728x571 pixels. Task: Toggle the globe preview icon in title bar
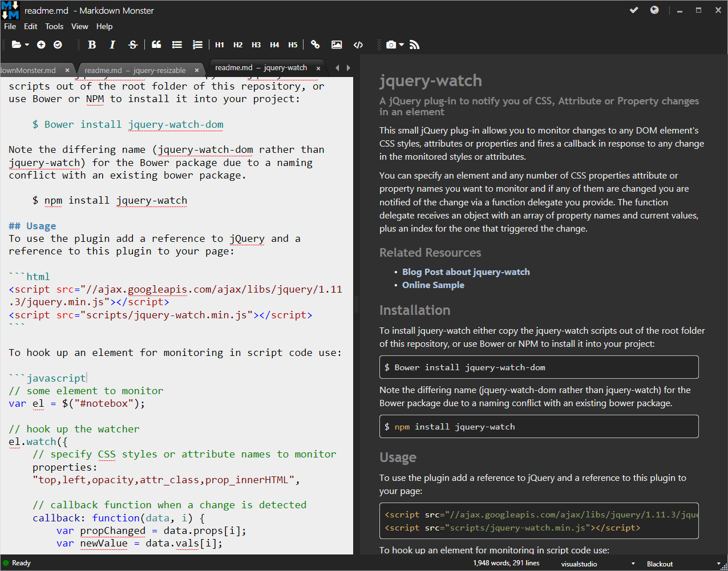point(654,10)
